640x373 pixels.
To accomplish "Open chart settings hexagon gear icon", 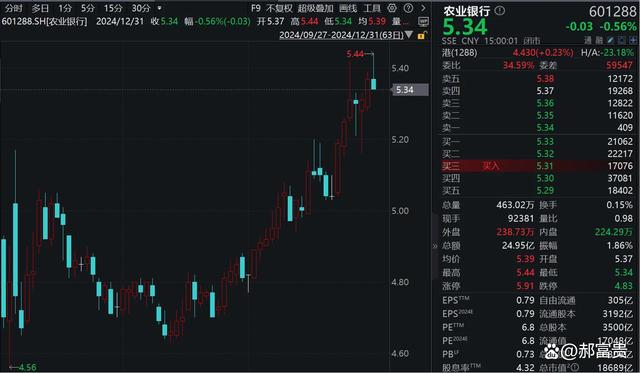I will [392, 8].
